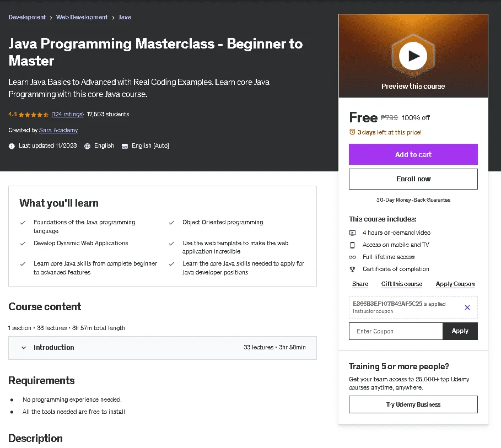Click 'Training 5 or more people?' heading
501x448 pixels.
(398, 366)
